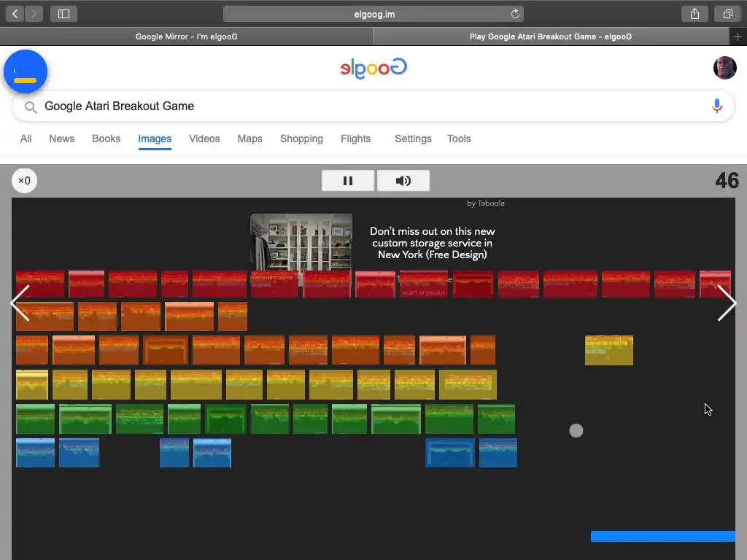This screenshot has height=560, width=747.
Task: Show all Safari tabs overview
Action: pyautogui.click(x=727, y=14)
